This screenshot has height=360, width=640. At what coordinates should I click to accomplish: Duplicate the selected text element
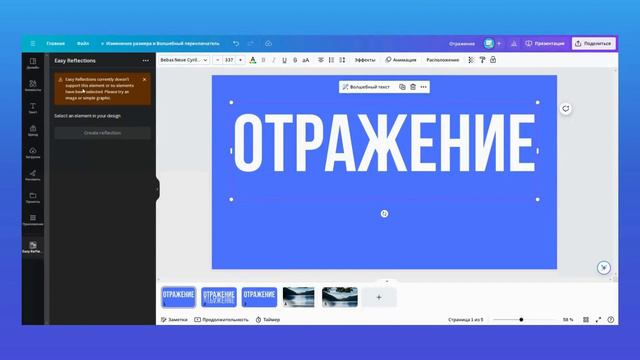(x=402, y=87)
